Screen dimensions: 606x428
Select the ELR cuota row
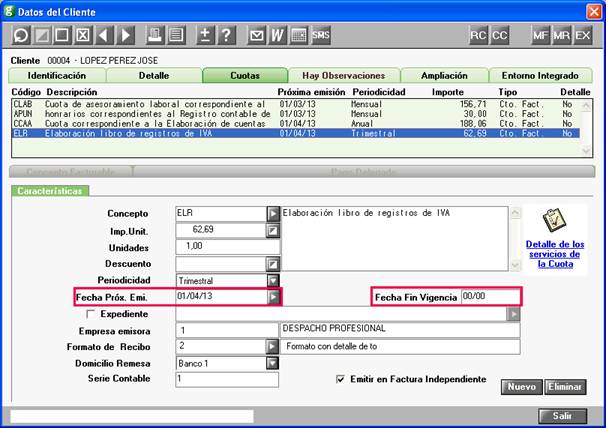296,133
